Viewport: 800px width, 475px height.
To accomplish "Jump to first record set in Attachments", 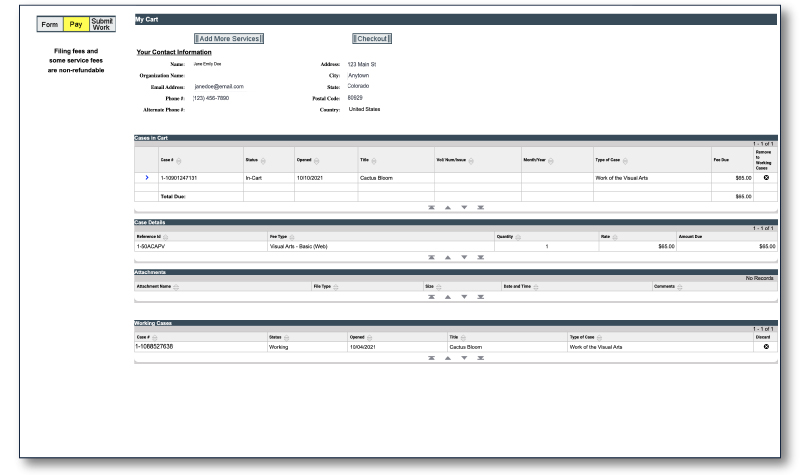I will coord(430,296).
